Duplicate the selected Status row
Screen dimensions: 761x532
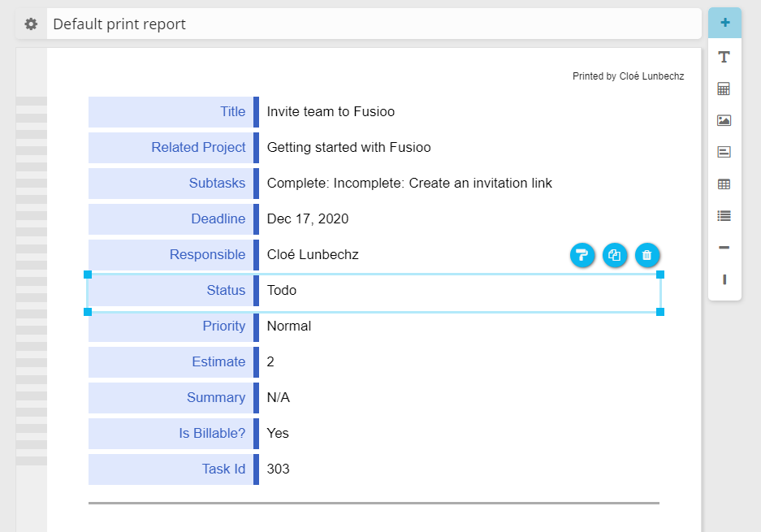point(615,255)
